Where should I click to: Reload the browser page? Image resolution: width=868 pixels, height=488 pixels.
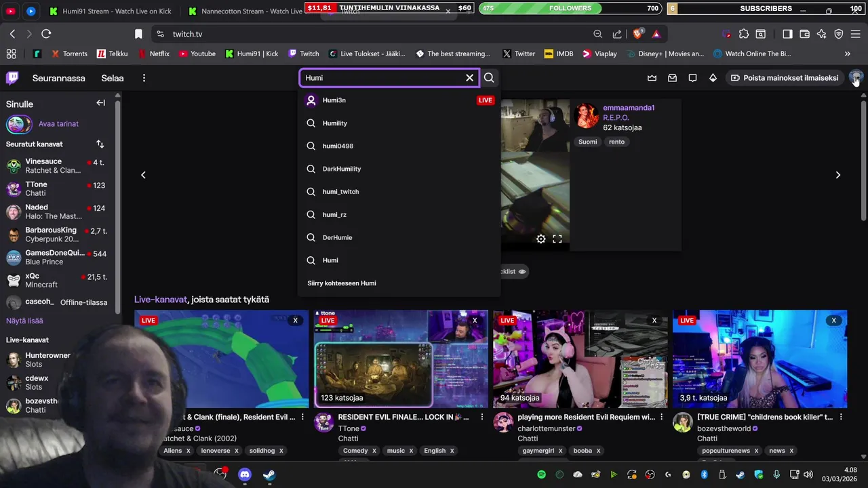[46, 34]
